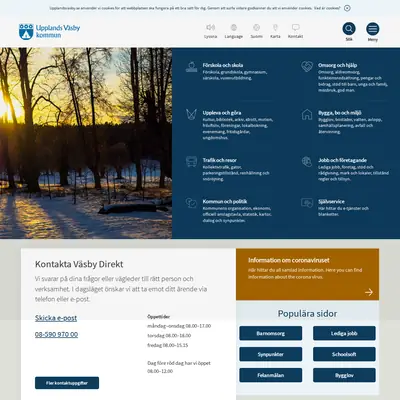
Task: Click the Trafik och resor bus icon
Action: click(191, 162)
